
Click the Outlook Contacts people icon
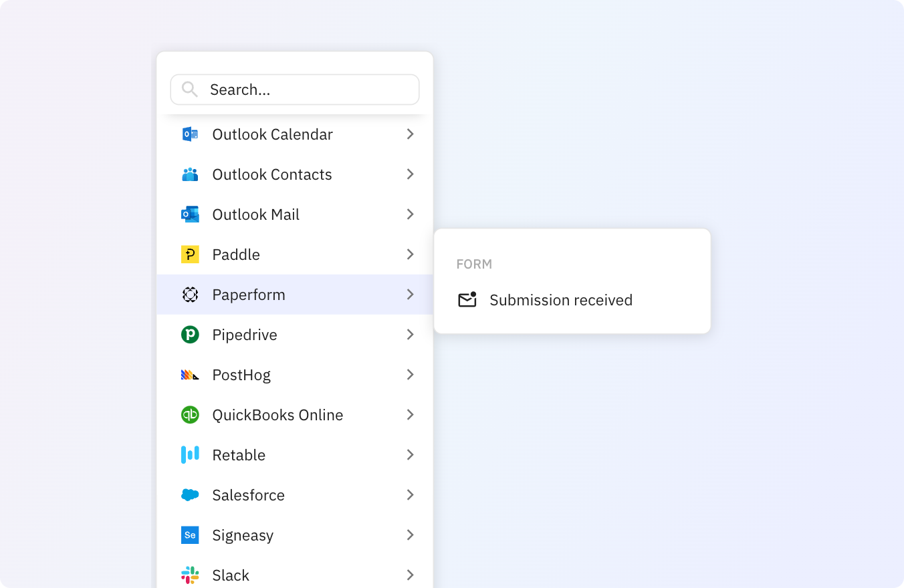190,174
